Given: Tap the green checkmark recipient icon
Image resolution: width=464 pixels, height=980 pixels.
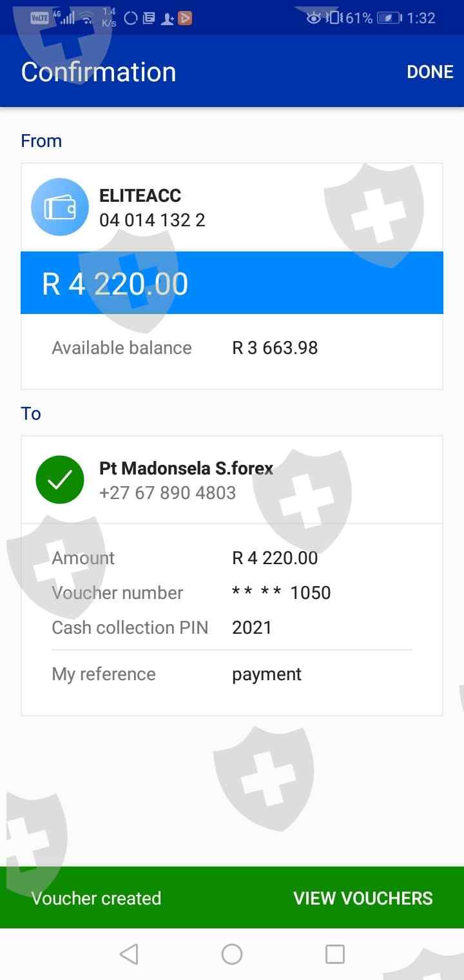Looking at the screenshot, I should [x=60, y=480].
